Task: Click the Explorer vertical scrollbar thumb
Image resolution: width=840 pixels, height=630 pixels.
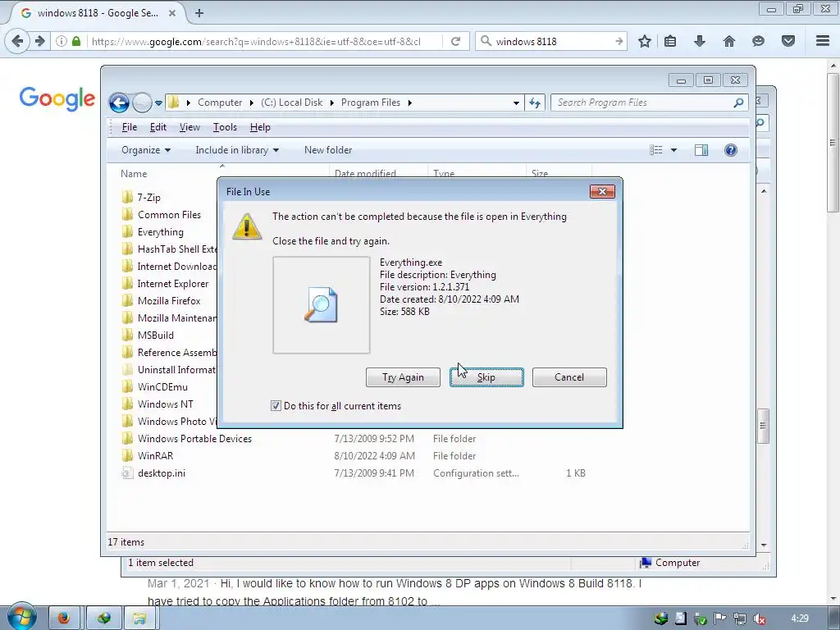Action: point(764,426)
